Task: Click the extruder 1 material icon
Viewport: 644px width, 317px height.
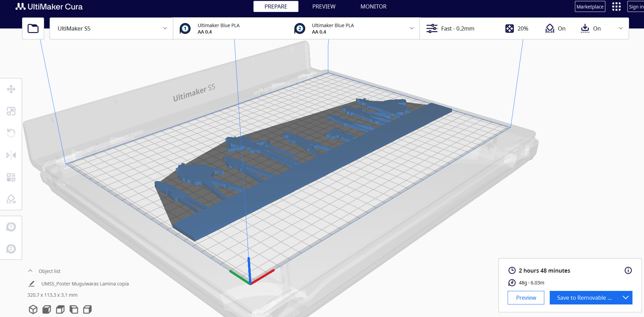Action: click(x=185, y=28)
